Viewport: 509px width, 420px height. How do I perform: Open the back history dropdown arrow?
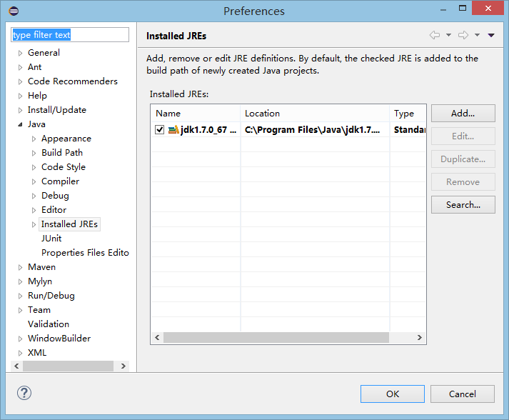pyautogui.click(x=448, y=35)
